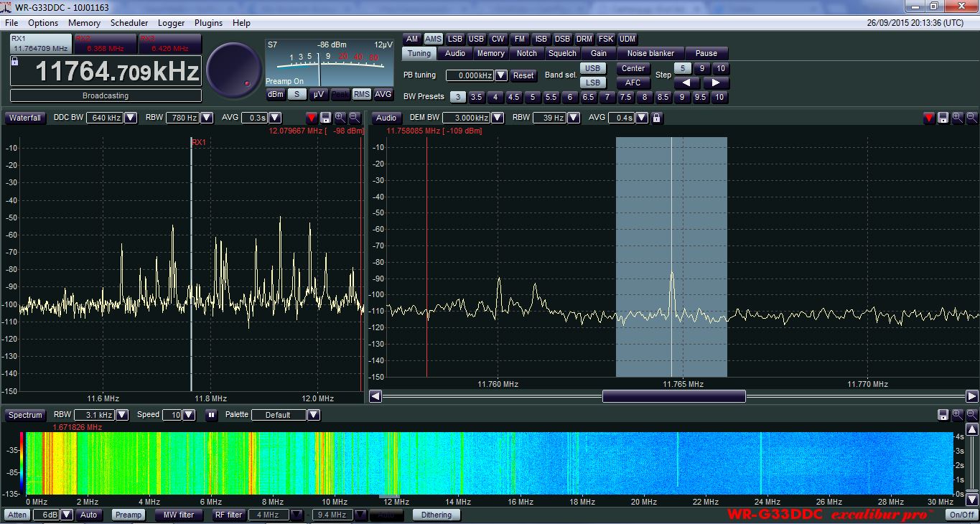
Task: Open the attenuator 6dB dropdown
Action: point(67,515)
